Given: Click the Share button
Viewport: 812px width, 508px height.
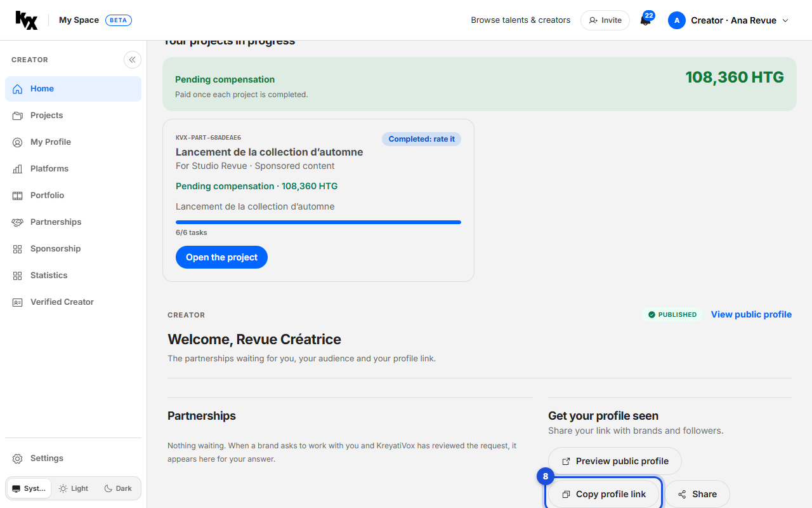Looking at the screenshot, I should (x=697, y=494).
